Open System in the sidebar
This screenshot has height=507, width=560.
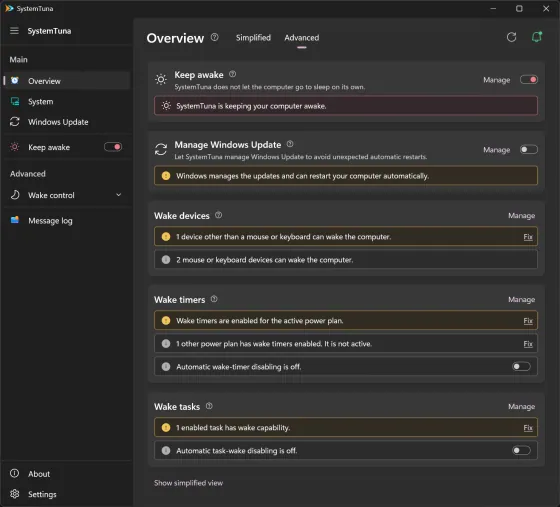point(67,102)
